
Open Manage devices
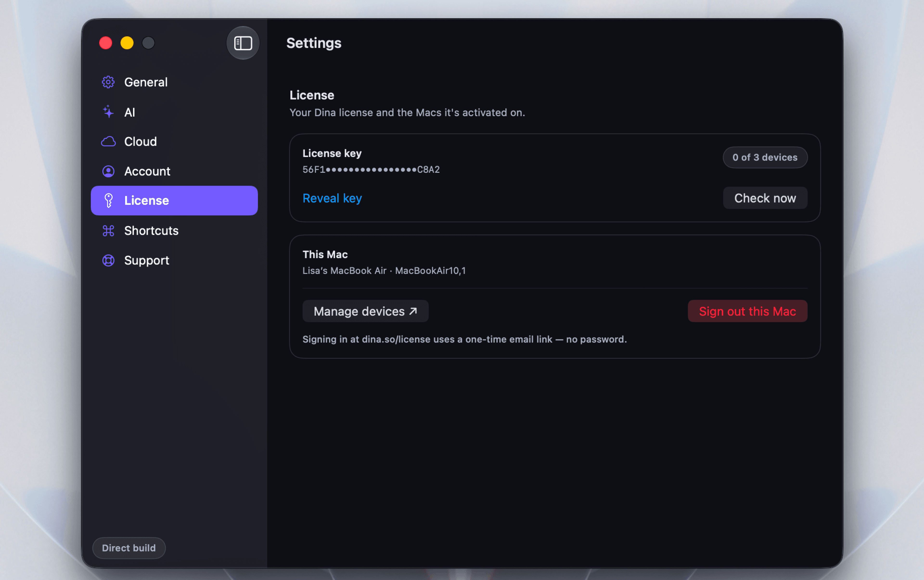click(365, 311)
